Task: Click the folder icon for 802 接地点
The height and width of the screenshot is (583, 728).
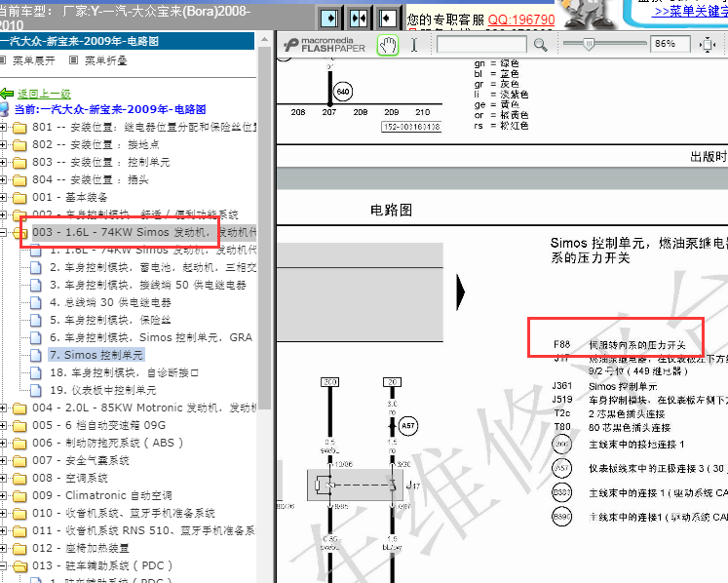Action: click(19, 145)
